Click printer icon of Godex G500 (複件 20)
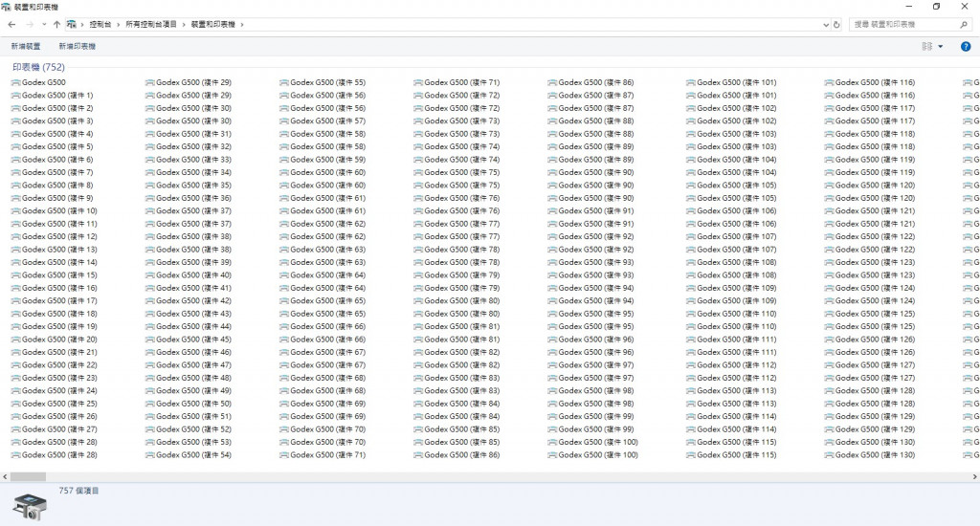980x526 pixels. (15, 340)
